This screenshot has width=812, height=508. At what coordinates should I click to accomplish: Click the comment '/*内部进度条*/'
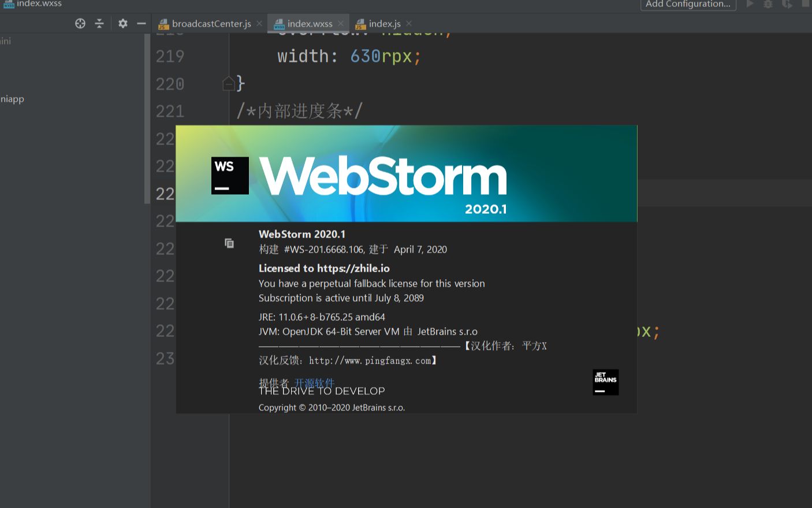tap(300, 111)
